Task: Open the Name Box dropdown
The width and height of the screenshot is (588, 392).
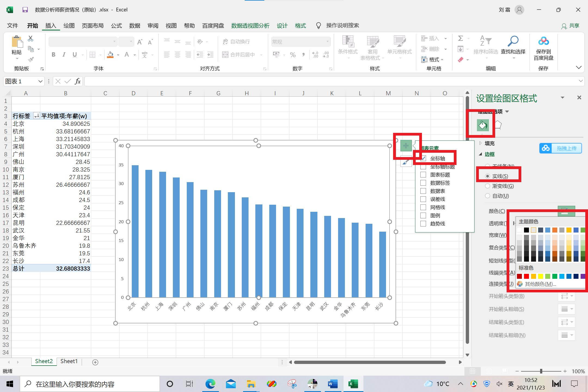Action: click(40, 81)
